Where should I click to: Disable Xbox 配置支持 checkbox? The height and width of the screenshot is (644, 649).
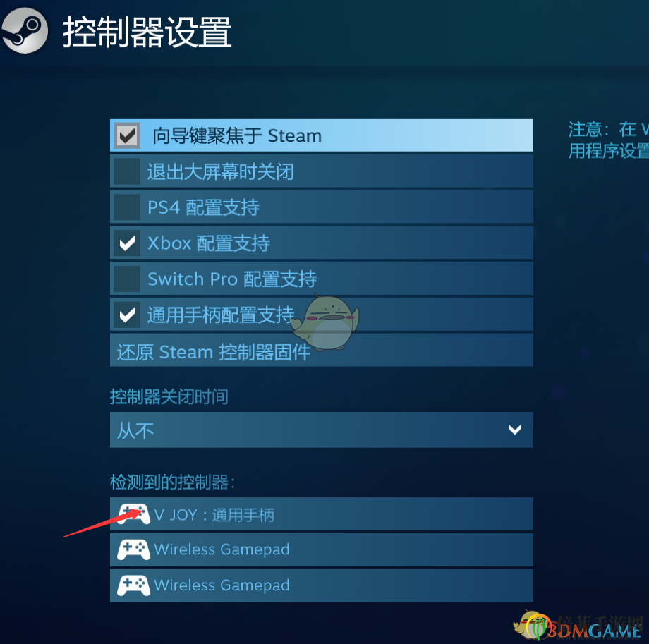tap(127, 243)
